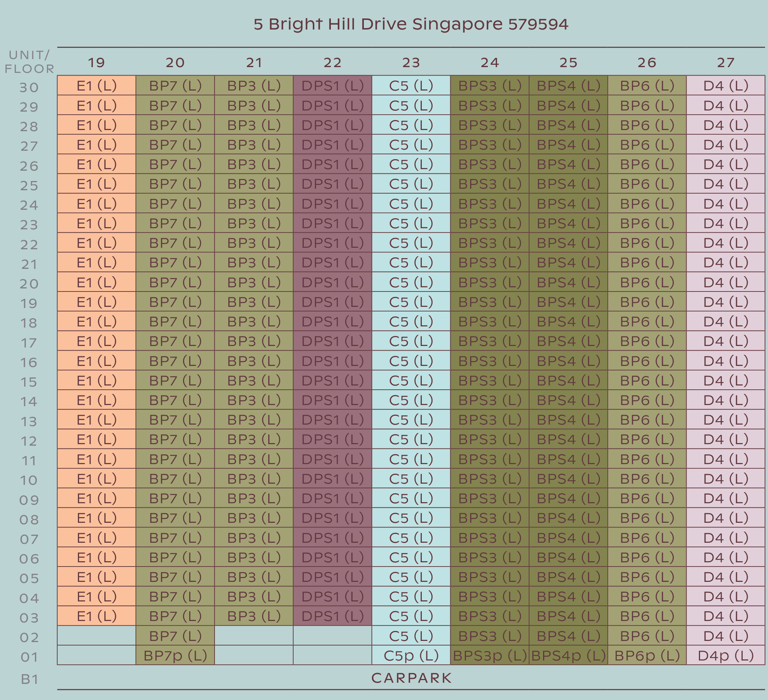Image resolution: width=768 pixels, height=700 pixels.
Task: Click the D4p (L) cell on floor 01
Action: tap(726, 655)
